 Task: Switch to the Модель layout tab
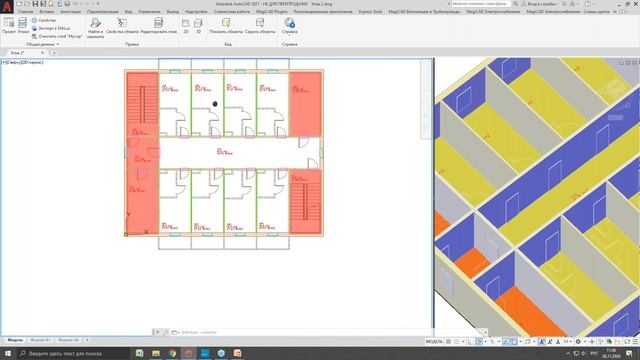coord(15,340)
